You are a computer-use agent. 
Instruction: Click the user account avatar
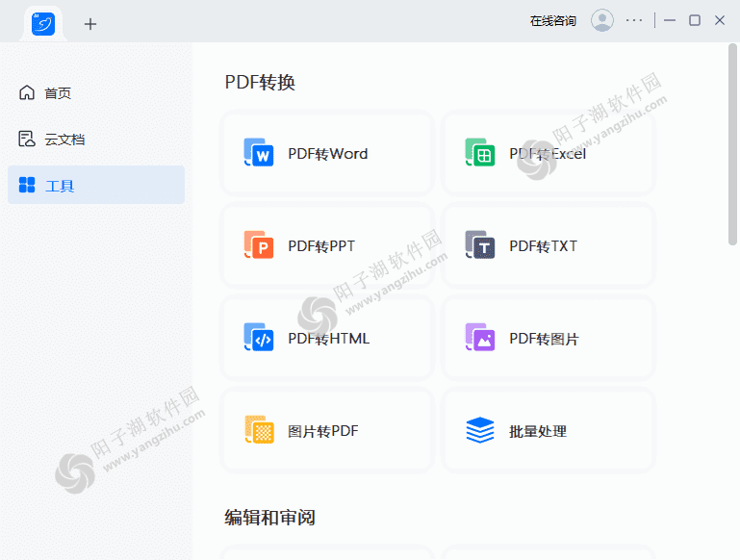tap(602, 20)
